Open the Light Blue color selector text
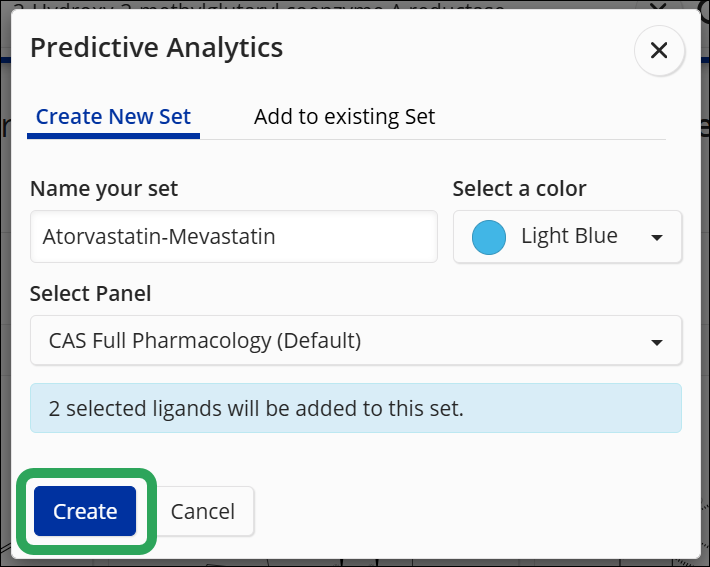 [x=569, y=237]
